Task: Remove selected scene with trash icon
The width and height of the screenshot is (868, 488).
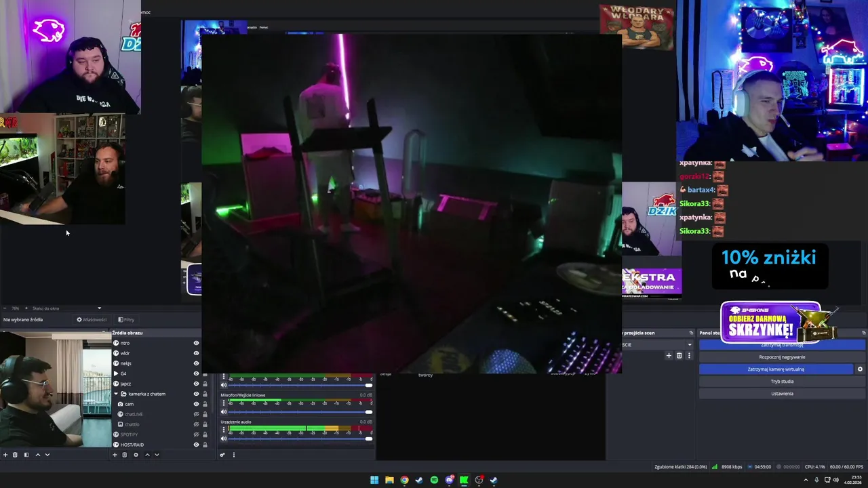Action: click(15, 455)
